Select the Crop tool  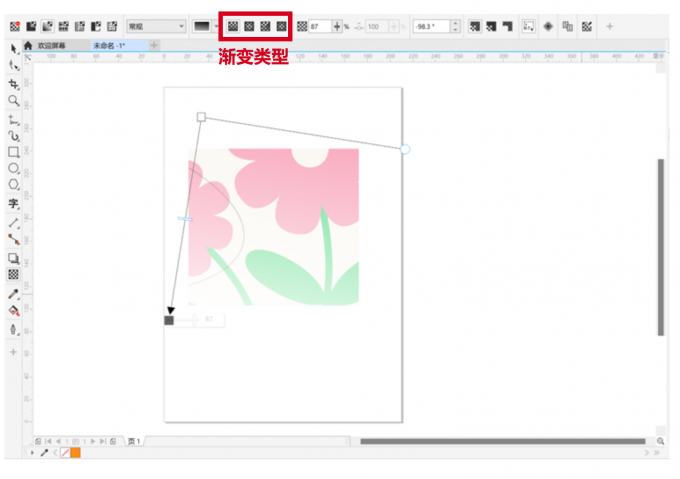(14, 84)
